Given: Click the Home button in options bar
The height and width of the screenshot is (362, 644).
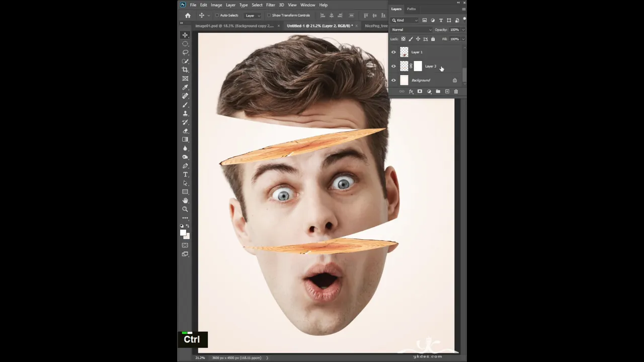Looking at the screenshot, I should [188, 16].
